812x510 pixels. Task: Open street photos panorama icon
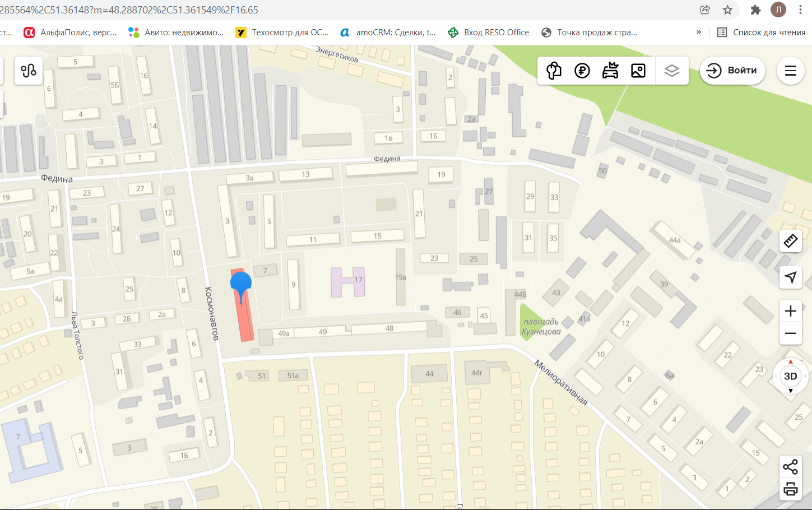[638, 71]
